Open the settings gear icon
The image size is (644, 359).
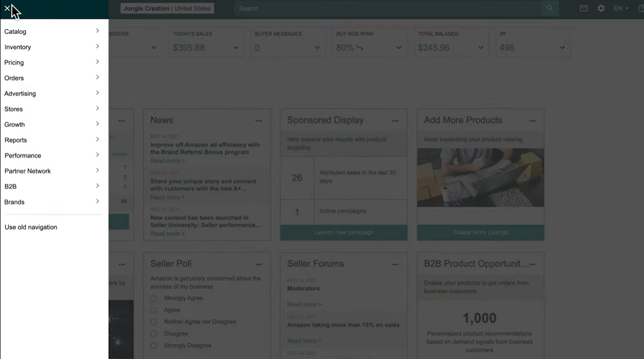[x=601, y=9]
